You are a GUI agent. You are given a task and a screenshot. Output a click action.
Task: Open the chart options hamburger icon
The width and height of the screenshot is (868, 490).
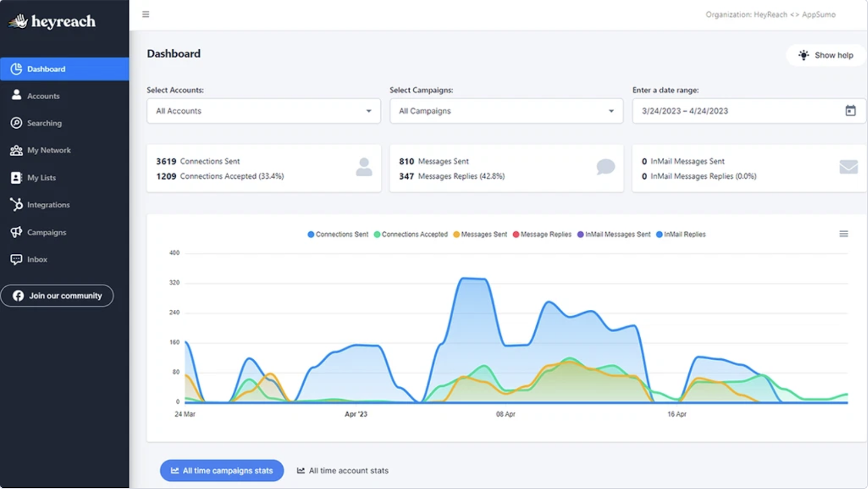[x=843, y=233]
